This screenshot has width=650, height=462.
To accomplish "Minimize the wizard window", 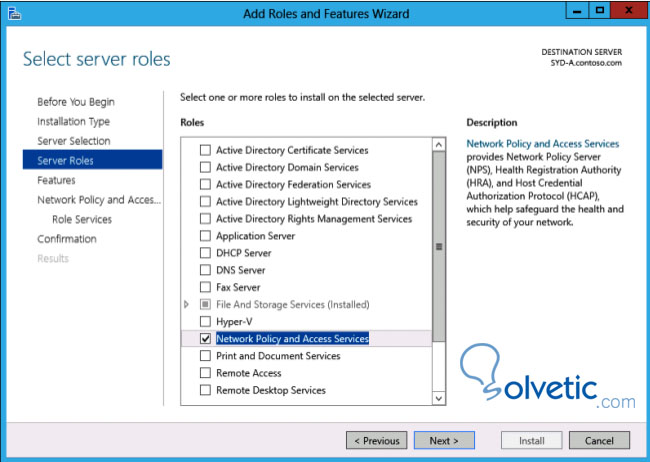I will pyautogui.click(x=577, y=11).
